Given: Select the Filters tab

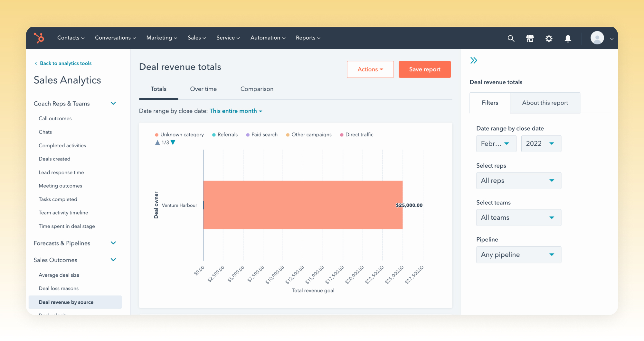Looking at the screenshot, I should 490,103.
